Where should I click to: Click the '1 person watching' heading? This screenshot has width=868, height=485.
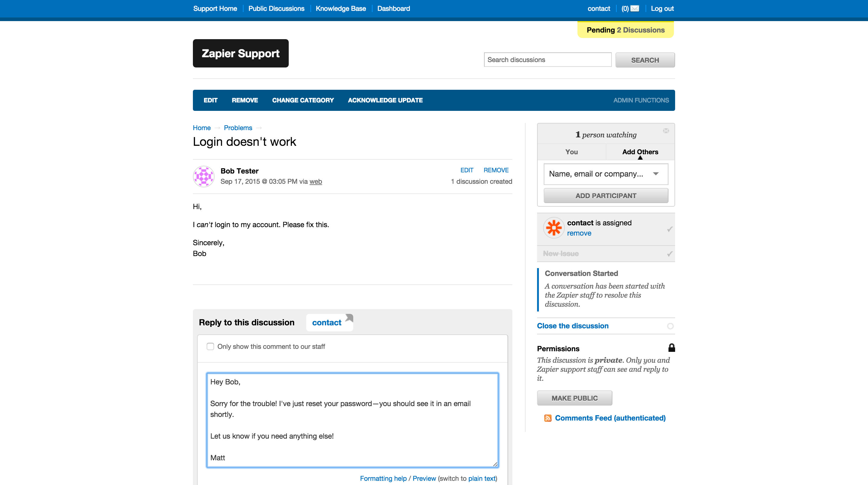pos(605,134)
